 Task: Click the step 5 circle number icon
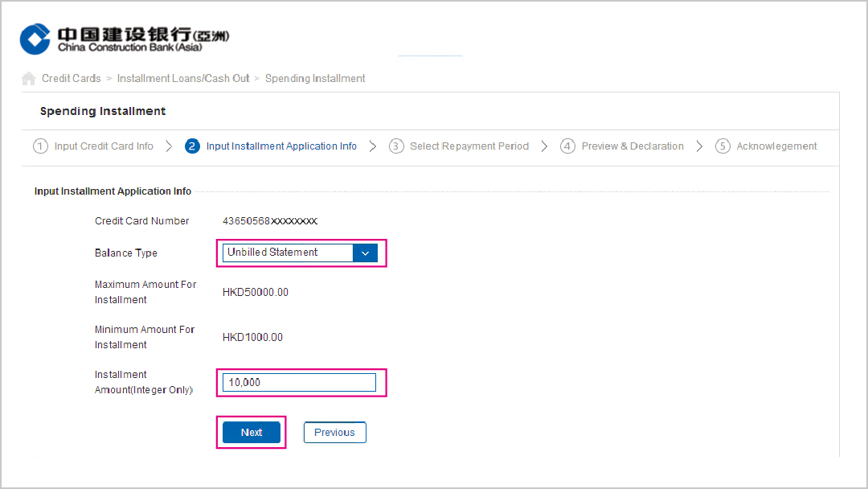pos(723,146)
